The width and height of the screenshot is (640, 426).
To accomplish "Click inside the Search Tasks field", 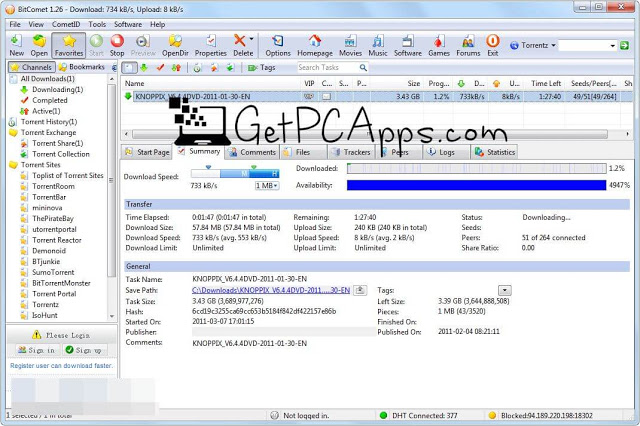I will click(x=327, y=67).
